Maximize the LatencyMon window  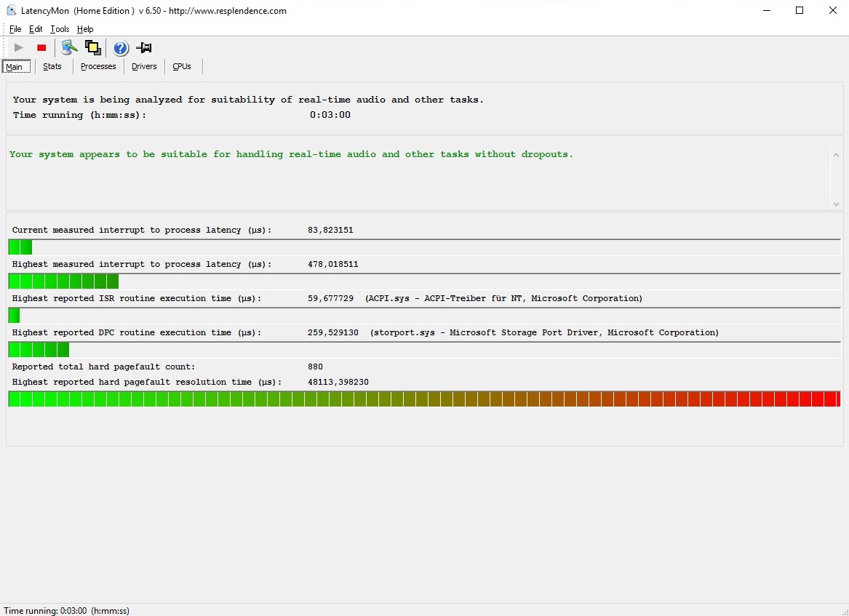pyautogui.click(x=800, y=10)
